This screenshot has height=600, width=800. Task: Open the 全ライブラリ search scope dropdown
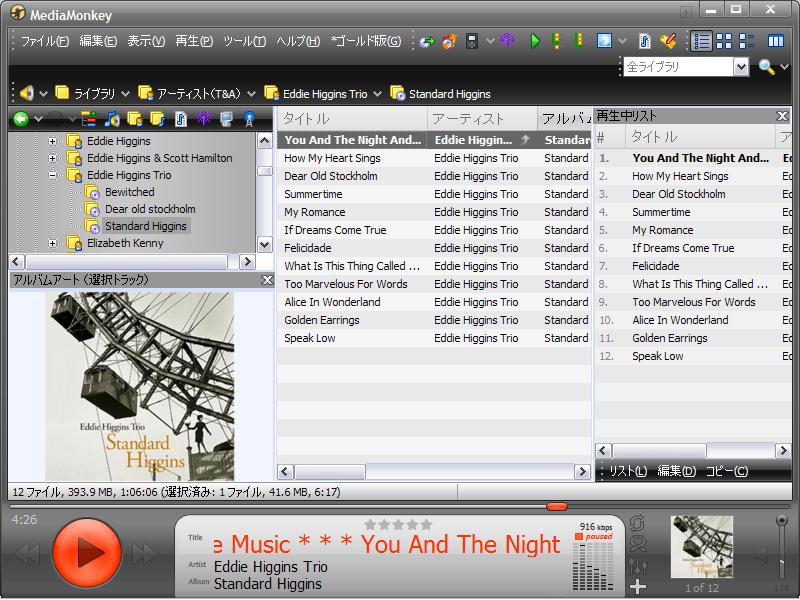pos(740,67)
